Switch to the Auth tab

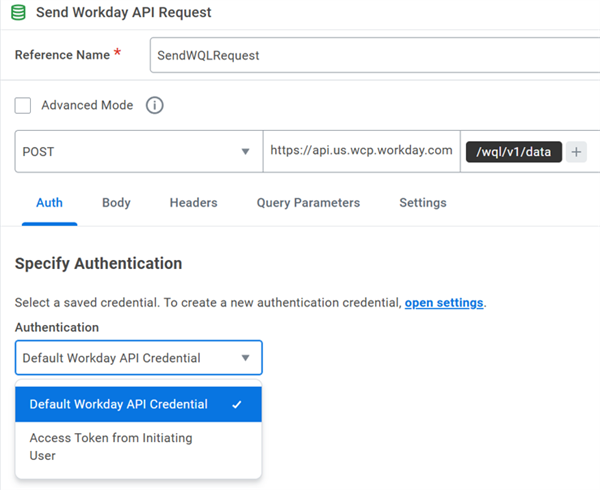[x=49, y=202]
